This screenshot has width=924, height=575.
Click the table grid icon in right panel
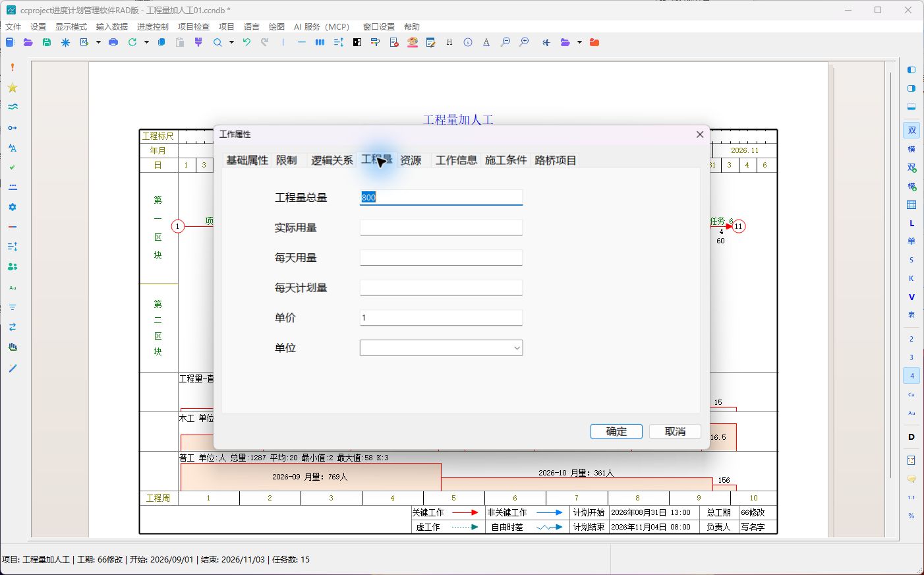[x=911, y=205]
